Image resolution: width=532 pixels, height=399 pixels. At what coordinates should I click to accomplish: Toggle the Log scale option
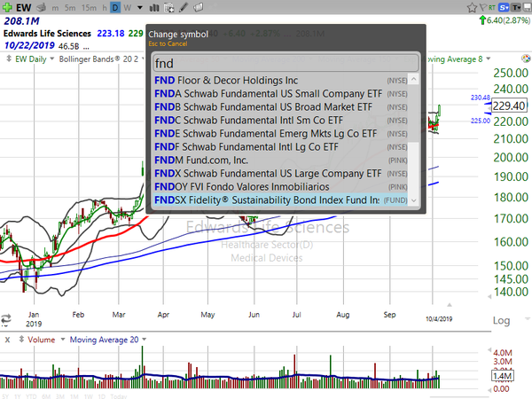pyautogui.click(x=501, y=319)
